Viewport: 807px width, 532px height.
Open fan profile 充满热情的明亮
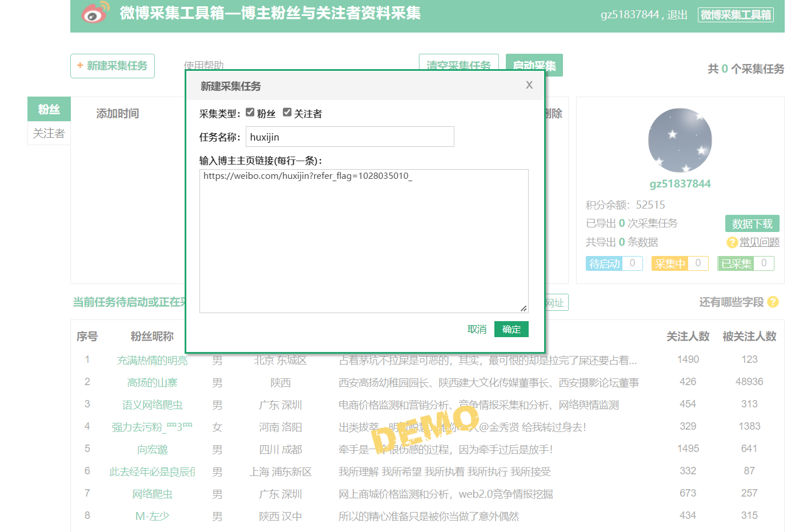coord(152,360)
